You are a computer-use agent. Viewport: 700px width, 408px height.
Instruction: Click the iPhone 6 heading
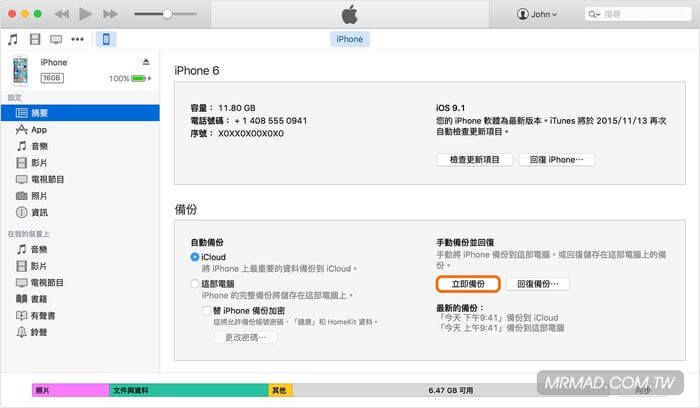[197, 71]
